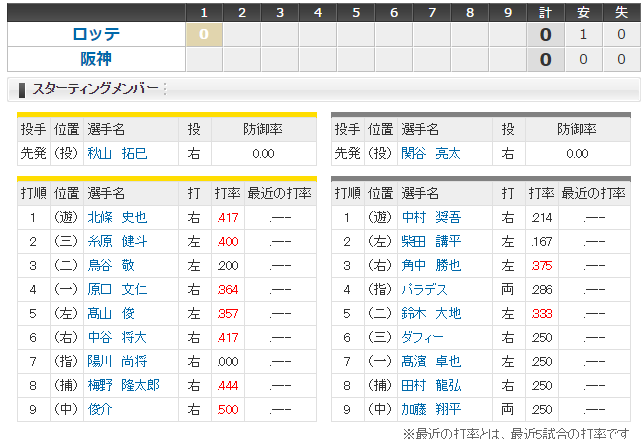644x439 pixels.
Task: Click 糸原 健斗 batting average .400
Action: [228, 241]
